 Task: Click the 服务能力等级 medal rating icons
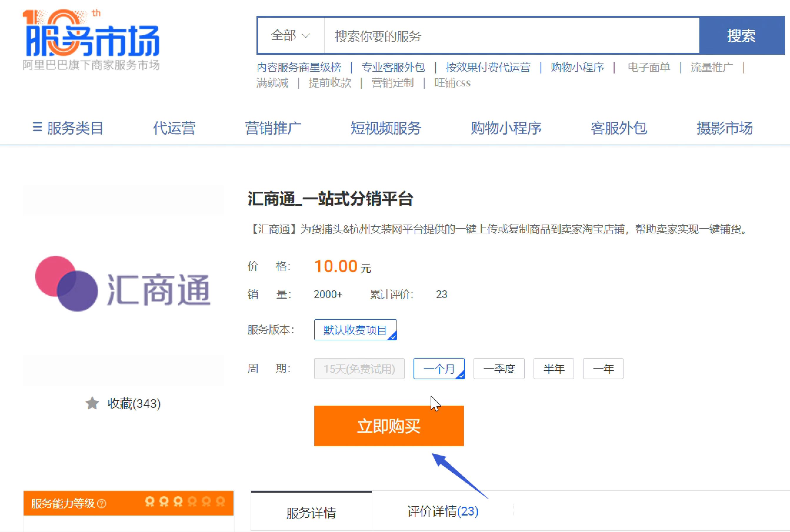tap(185, 501)
